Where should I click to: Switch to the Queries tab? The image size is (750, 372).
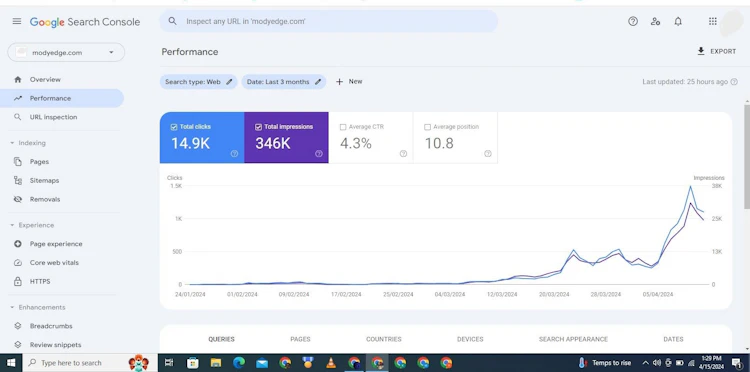pos(221,339)
